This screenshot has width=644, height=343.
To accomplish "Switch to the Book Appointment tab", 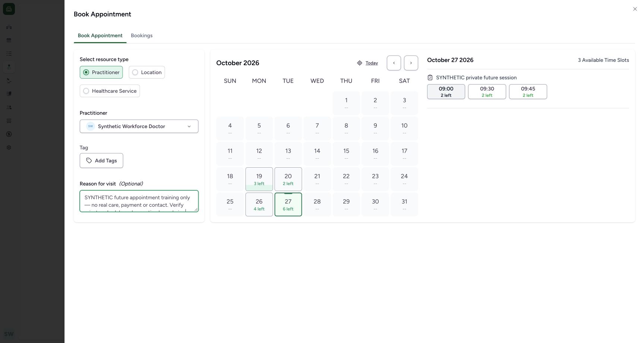I will [x=100, y=36].
